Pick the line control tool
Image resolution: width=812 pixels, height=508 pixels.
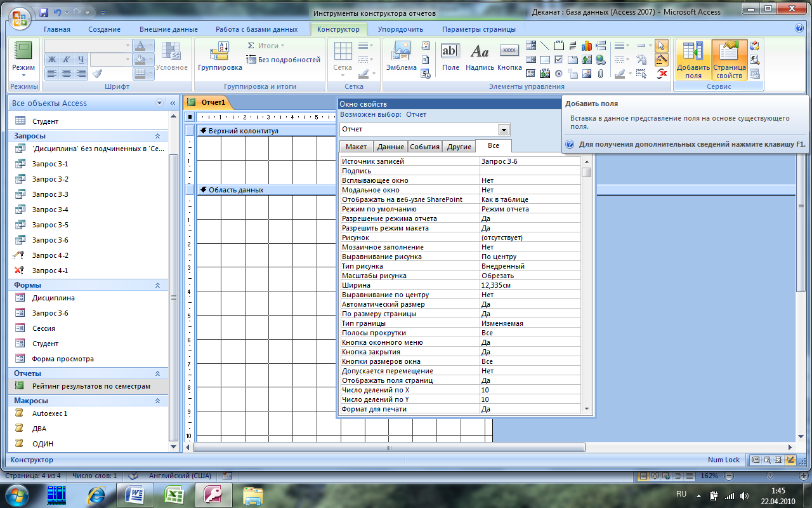pyautogui.click(x=545, y=46)
